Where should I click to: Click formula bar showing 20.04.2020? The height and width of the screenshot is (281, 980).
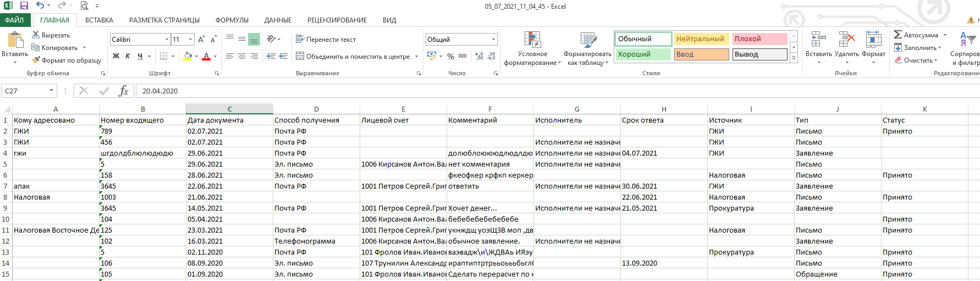558,91
